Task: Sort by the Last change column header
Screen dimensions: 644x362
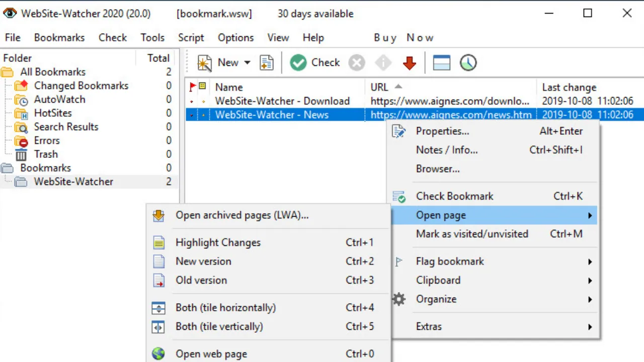Action: [590, 87]
